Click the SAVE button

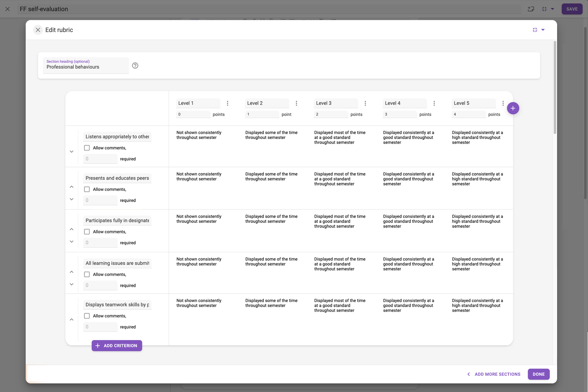[x=572, y=9]
